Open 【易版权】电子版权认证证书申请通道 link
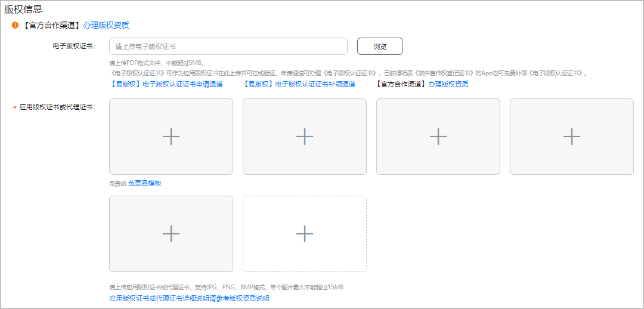Image resolution: width=644 pixels, height=309 pixels. point(166,84)
